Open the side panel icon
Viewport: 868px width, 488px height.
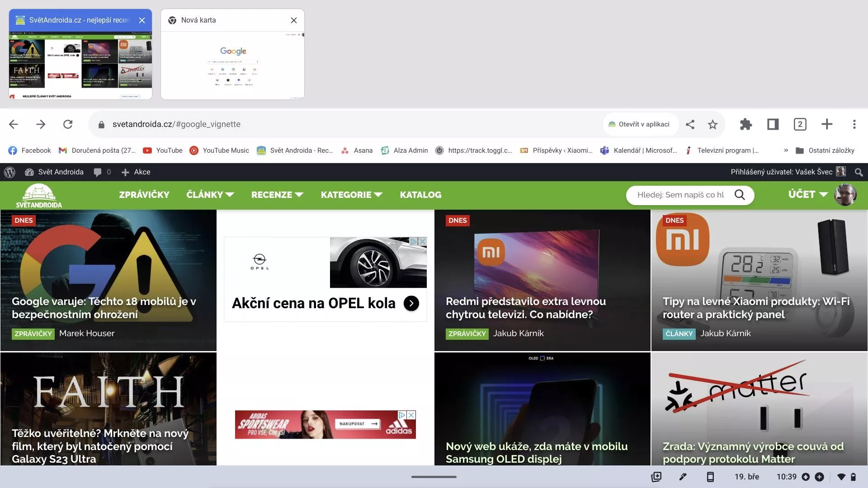click(773, 124)
